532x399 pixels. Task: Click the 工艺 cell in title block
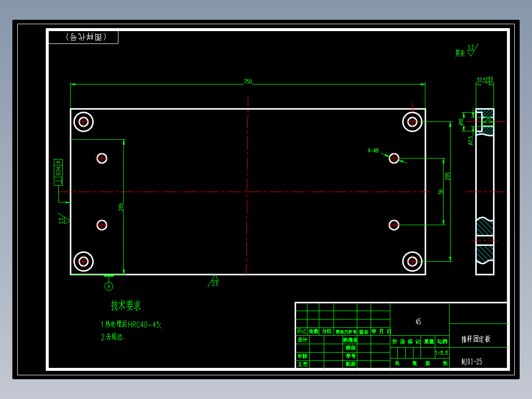pyautogui.click(x=303, y=364)
